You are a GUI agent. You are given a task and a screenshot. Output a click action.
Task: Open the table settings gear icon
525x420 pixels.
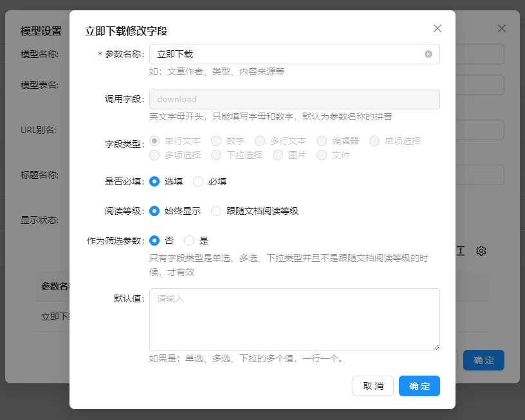coord(481,251)
